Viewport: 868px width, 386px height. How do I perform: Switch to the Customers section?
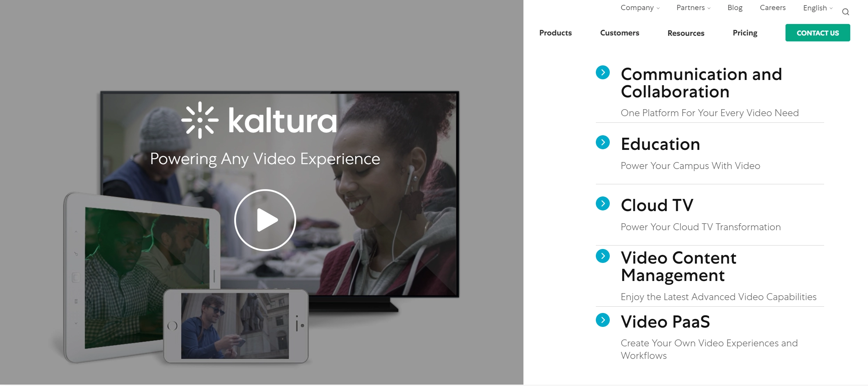click(x=619, y=33)
